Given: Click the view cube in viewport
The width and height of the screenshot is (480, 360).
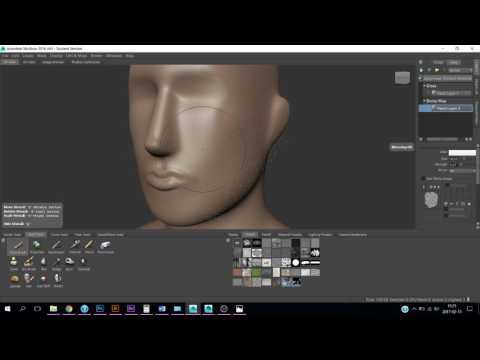Looking at the screenshot, I should pos(402,78).
